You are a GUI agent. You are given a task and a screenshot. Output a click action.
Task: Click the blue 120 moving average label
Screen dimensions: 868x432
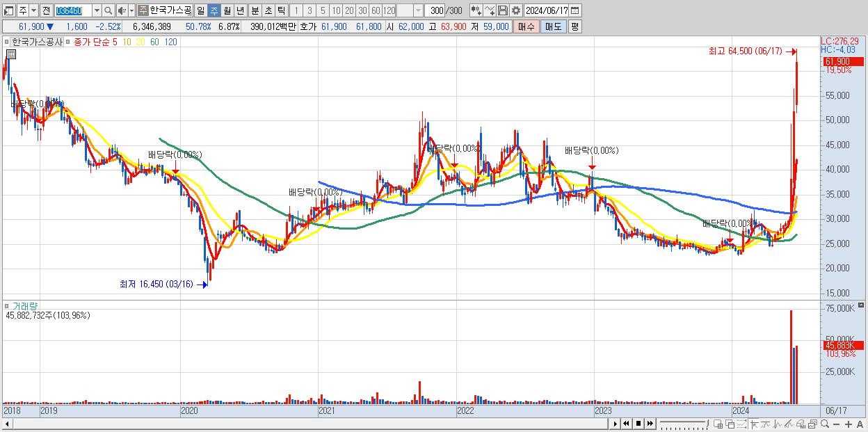pos(170,42)
